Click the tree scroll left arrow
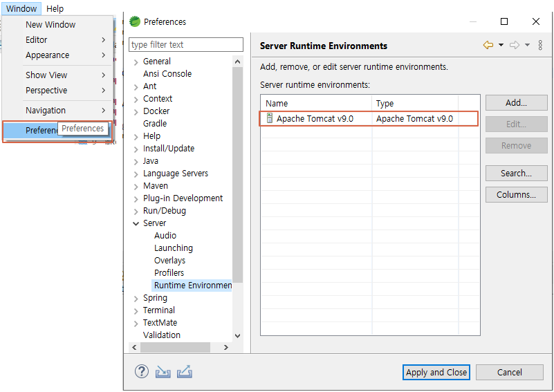Image resolution: width=554 pixels, height=392 pixels. (134, 348)
